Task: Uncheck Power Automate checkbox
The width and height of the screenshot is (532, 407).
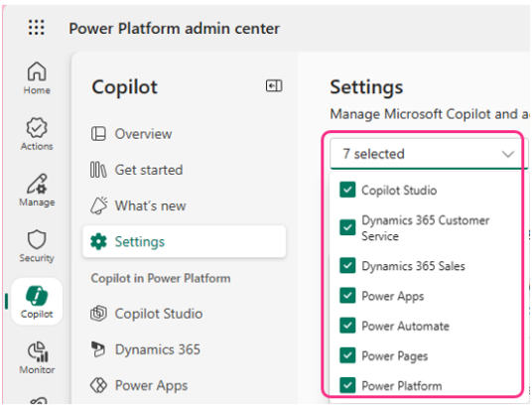Action: [347, 326]
